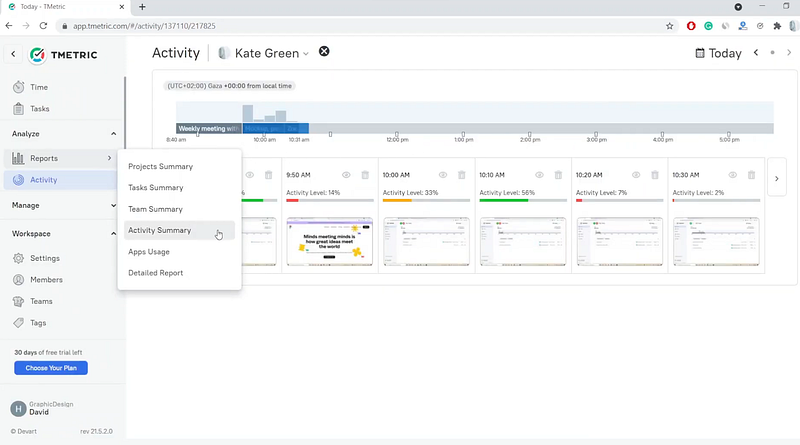The image size is (800, 445).
Task: Open the Kate Green user dropdown
Action: (264, 53)
